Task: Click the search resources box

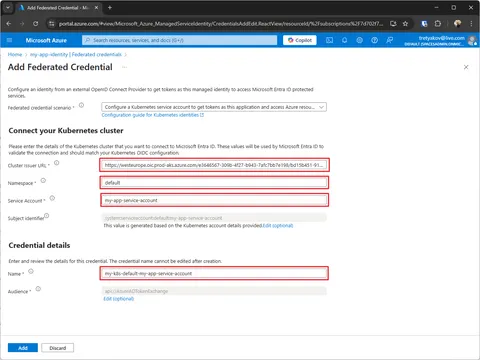Action: [x=179, y=40]
